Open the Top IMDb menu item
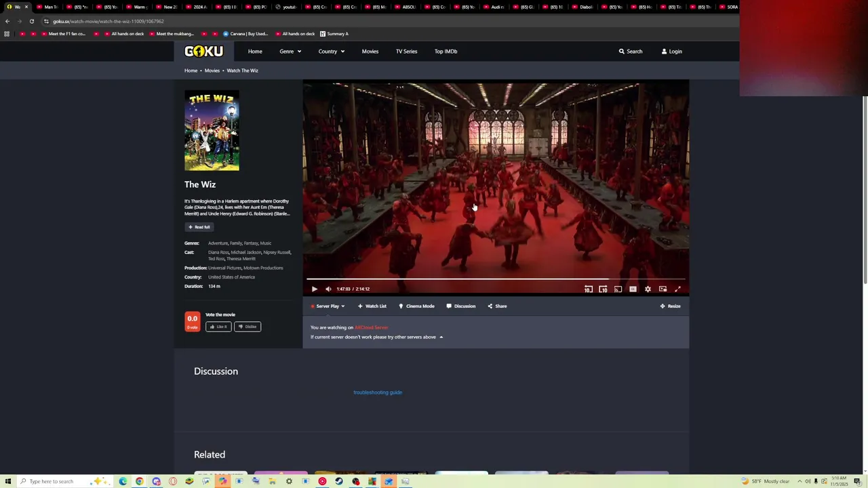Image resolution: width=868 pixels, height=488 pixels. pyautogui.click(x=446, y=51)
